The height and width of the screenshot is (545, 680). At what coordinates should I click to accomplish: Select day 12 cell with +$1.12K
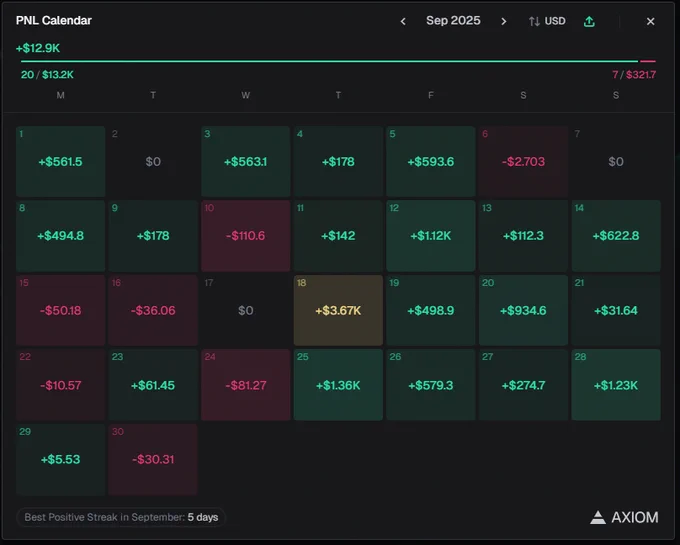pos(431,236)
